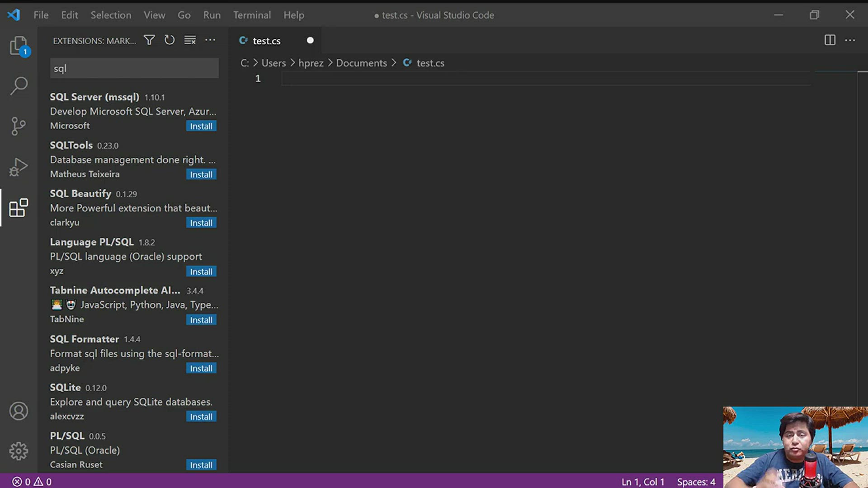Click the Users breadcrumb segment
This screenshot has height=488, width=868.
(274, 63)
